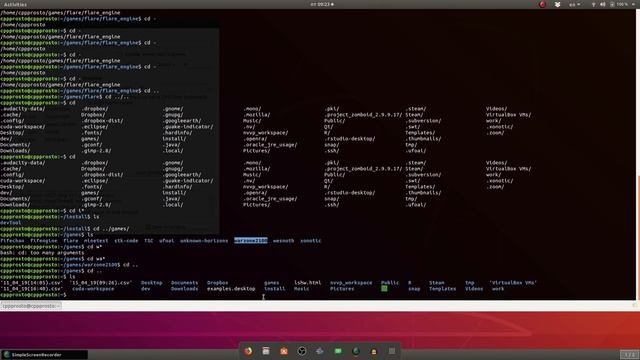Click the green square under Public

pos(384,289)
